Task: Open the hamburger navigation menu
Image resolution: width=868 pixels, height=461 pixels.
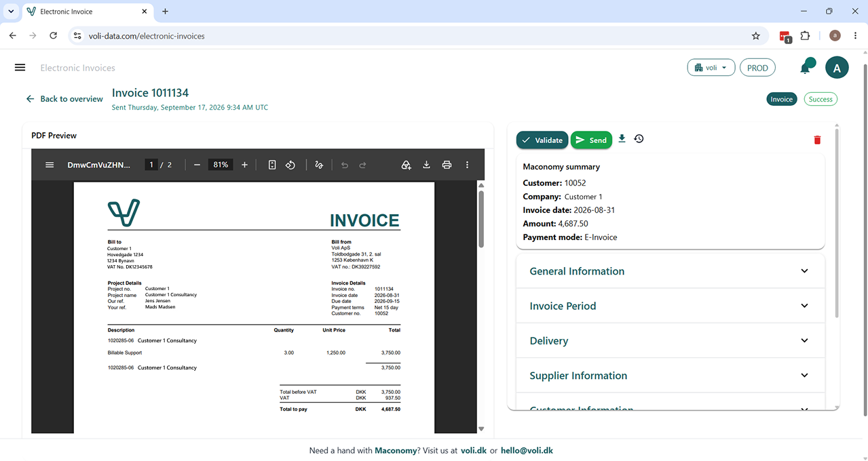Action: coord(20,68)
